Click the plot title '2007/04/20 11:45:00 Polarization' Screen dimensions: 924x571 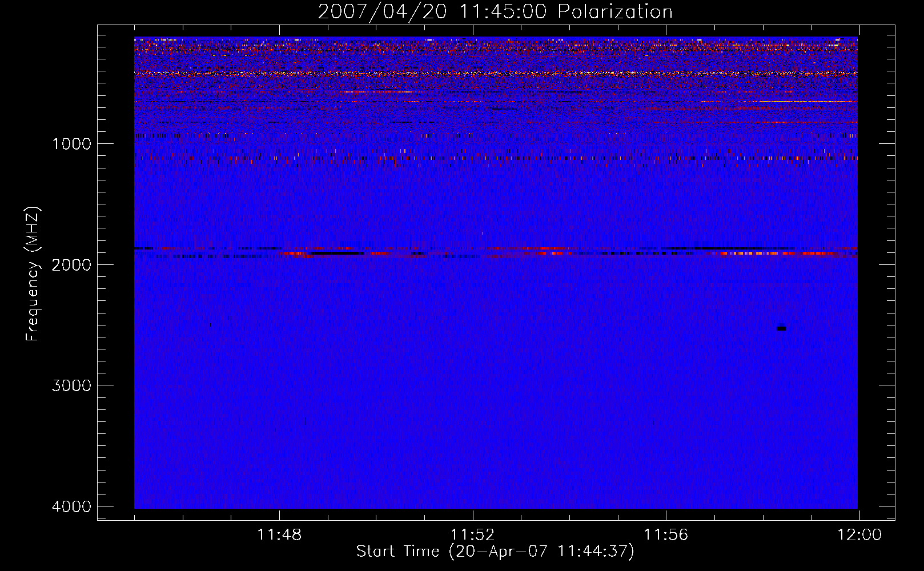pyautogui.click(x=495, y=12)
